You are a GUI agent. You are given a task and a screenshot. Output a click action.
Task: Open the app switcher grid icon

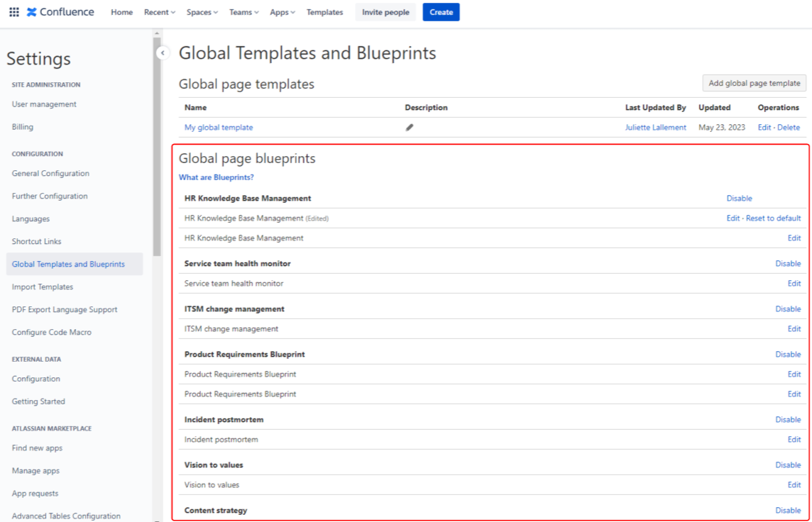14,12
